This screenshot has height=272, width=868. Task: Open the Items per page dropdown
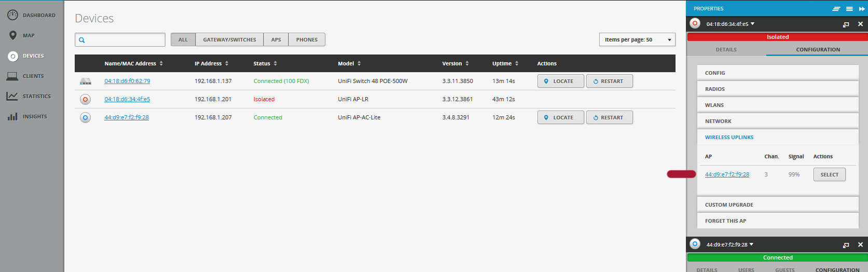(x=637, y=40)
